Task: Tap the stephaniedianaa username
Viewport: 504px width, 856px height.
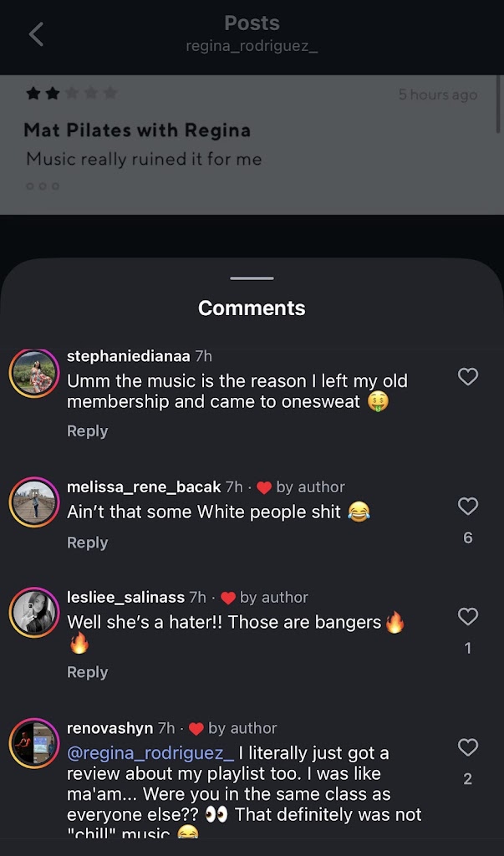Action: click(128, 356)
